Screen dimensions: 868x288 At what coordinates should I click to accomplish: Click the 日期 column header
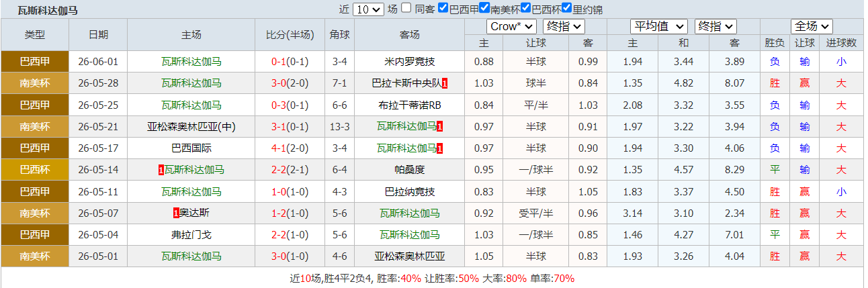coord(98,35)
